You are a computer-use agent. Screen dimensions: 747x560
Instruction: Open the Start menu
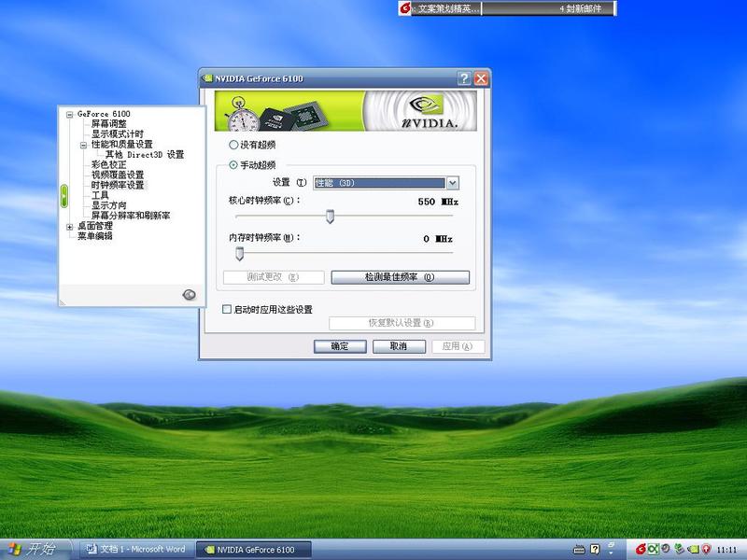[x=34, y=550]
